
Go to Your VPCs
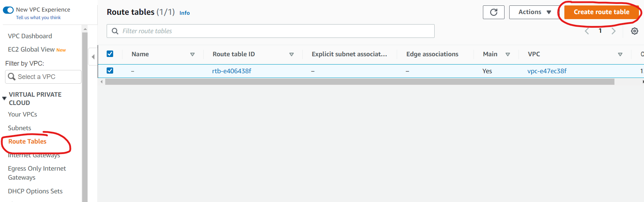click(22, 114)
